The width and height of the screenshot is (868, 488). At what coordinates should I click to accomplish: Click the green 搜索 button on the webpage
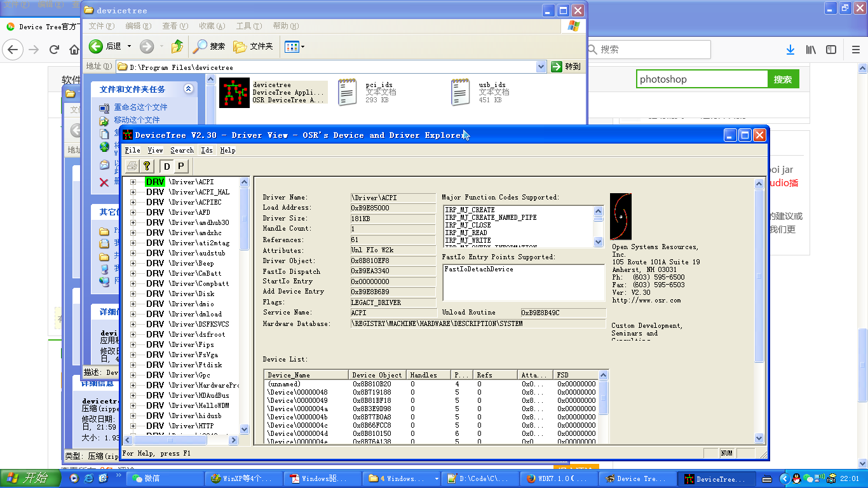(x=783, y=79)
